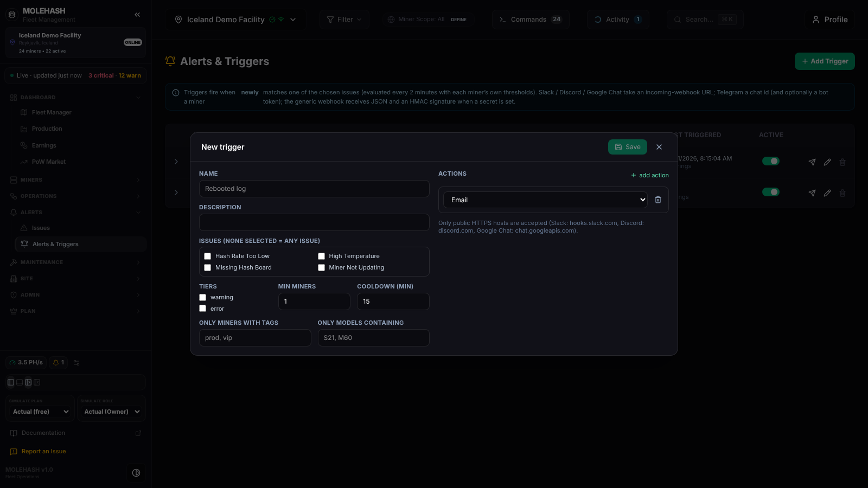Open the sliders settings icon beside the bell

point(76,363)
